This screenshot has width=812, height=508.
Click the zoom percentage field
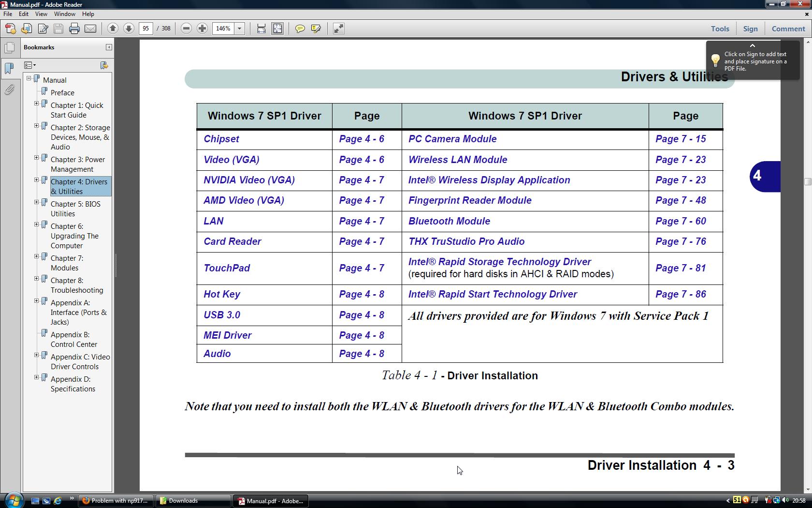(x=223, y=29)
